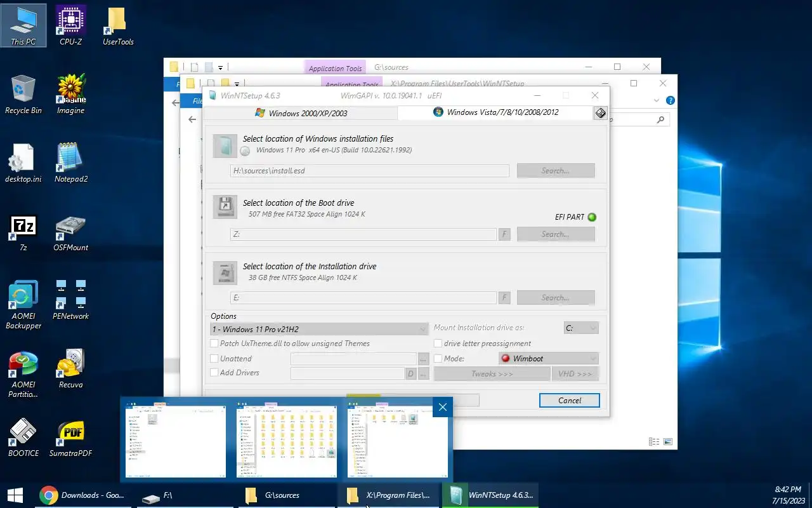Go back in the X:\Program Files explorer window
Screen dimensions: 812x508
point(192,119)
